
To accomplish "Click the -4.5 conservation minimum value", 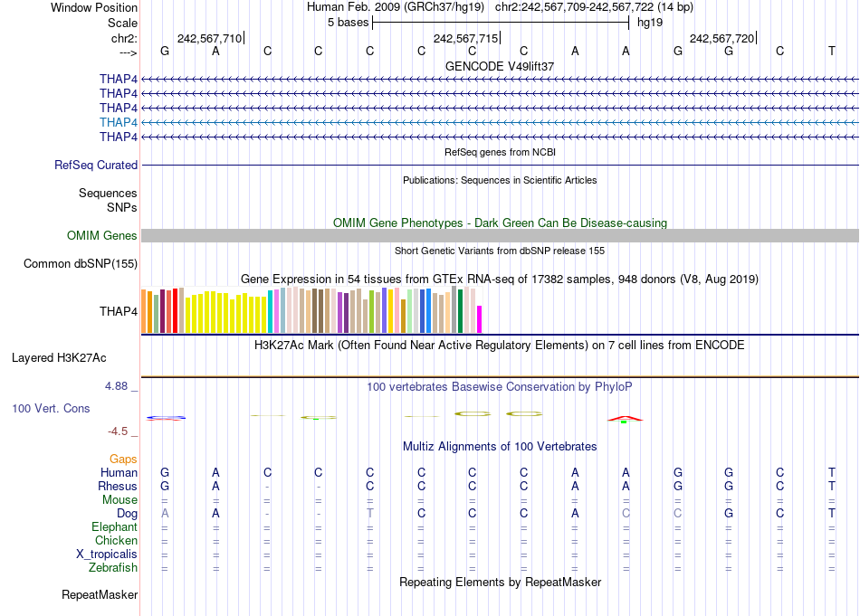I will (118, 431).
